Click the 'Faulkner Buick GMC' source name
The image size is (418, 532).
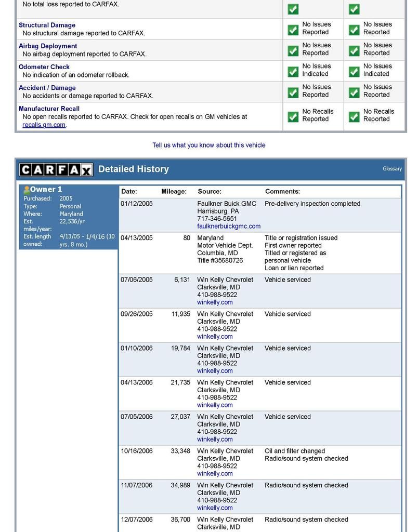click(227, 204)
